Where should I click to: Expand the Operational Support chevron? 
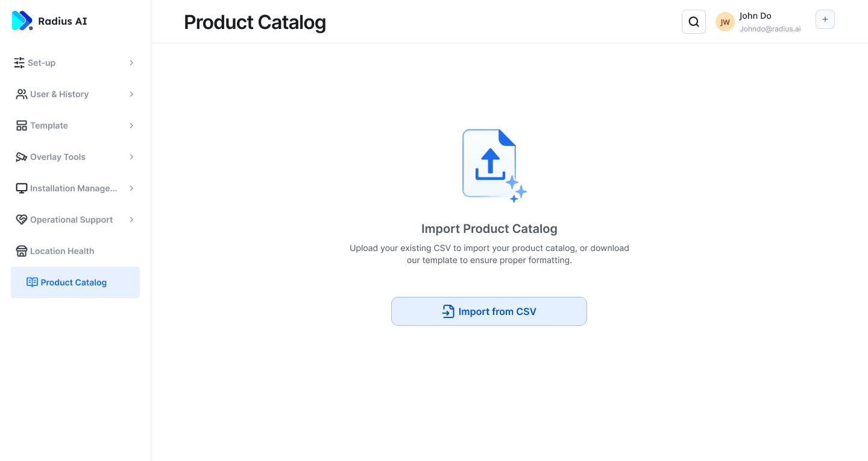[131, 220]
